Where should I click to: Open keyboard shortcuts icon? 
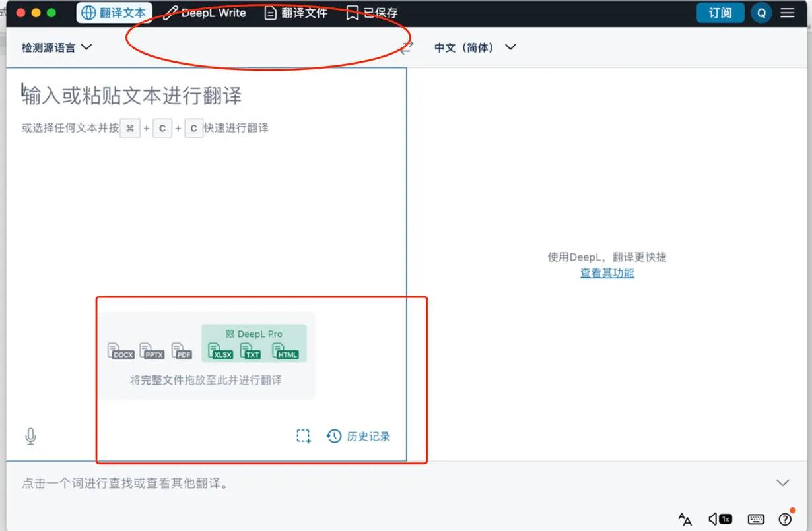pos(756,519)
